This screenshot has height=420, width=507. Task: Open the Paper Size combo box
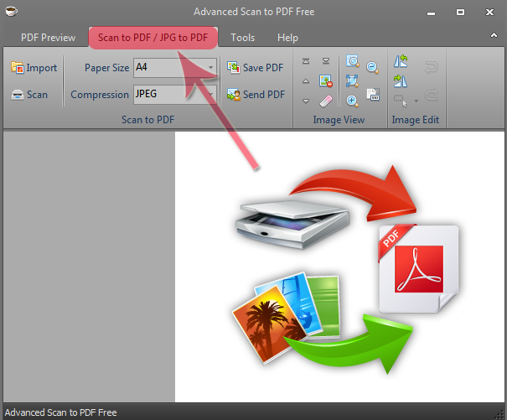[175, 68]
